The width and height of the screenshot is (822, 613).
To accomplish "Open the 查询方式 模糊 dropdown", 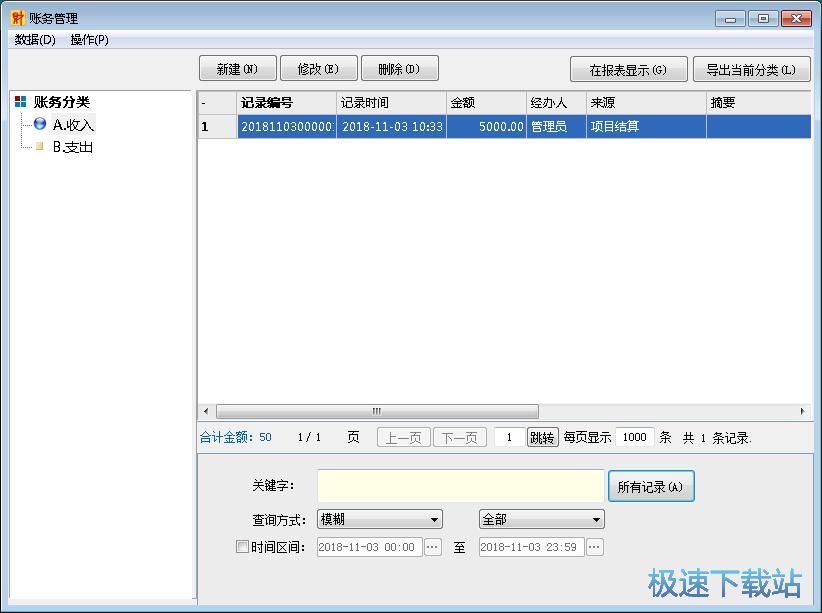I will [380, 519].
